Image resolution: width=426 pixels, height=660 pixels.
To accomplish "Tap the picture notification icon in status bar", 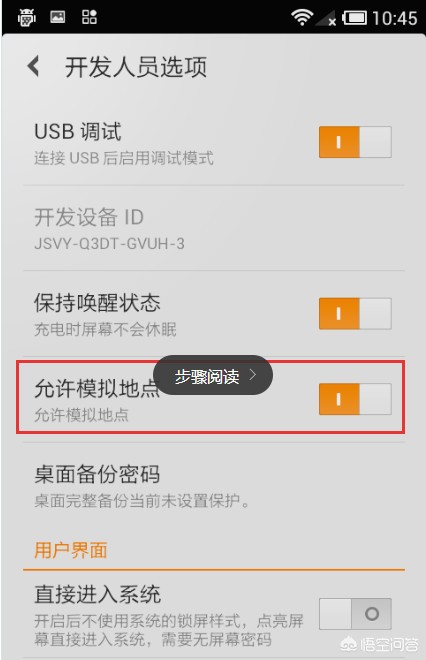I will [x=58, y=17].
